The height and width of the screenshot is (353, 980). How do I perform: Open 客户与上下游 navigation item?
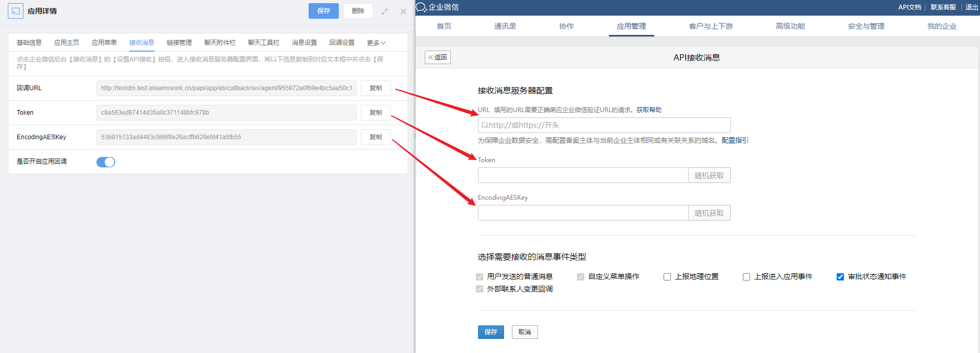[711, 26]
